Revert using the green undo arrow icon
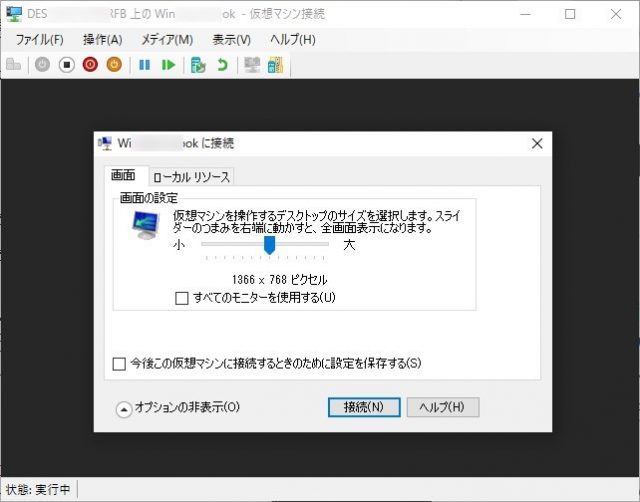Image resolution: width=640 pixels, height=502 pixels. point(222,64)
